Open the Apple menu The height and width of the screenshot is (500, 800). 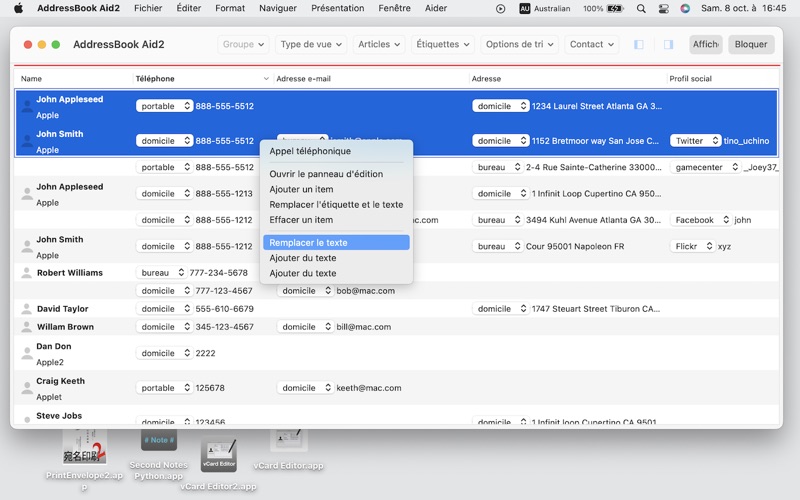point(18,8)
